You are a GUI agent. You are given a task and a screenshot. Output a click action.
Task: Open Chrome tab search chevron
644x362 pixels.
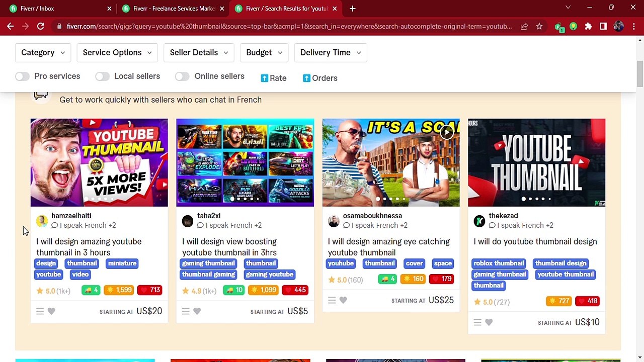[568, 8]
